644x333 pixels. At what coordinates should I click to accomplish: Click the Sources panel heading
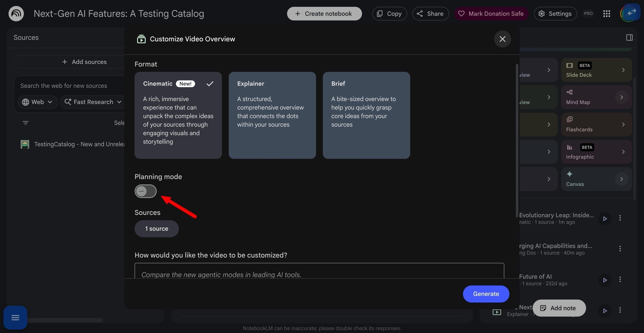pyautogui.click(x=26, y=37)
